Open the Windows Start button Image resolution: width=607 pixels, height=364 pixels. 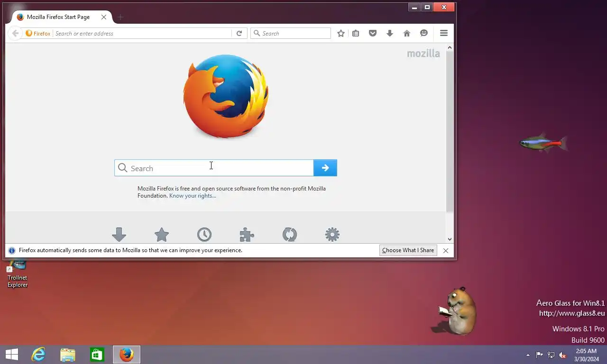(11, 354)
